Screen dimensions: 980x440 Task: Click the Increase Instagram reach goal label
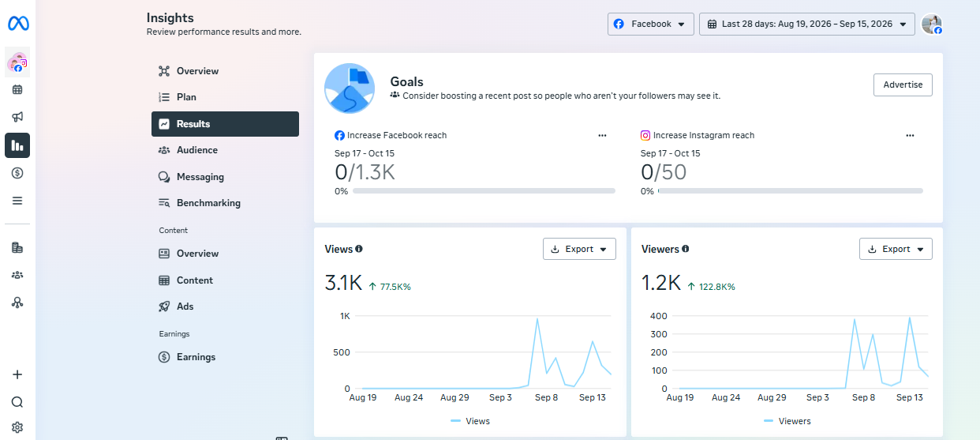tap(704, 135)
